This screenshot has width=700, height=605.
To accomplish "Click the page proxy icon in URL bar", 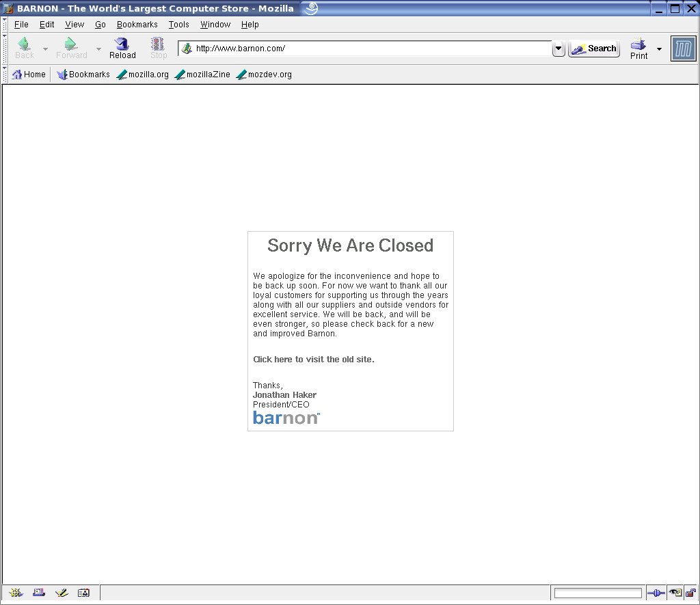I will (x=187, y=49).
